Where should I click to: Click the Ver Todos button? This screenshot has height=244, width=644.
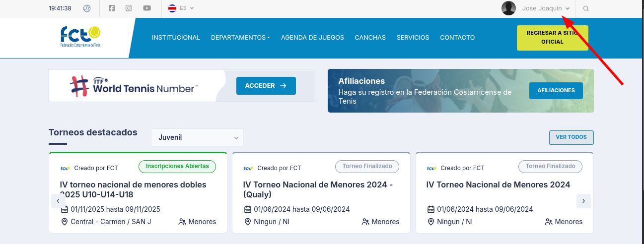click(571, 137)
